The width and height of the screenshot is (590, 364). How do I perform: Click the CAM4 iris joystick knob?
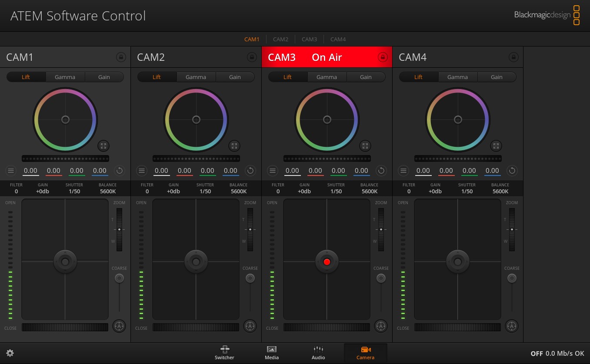458,261
